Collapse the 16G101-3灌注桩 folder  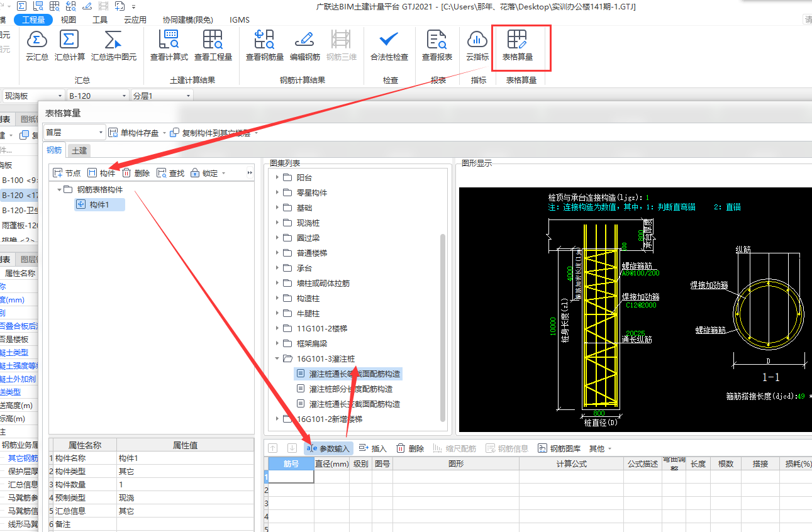(277, 359)
